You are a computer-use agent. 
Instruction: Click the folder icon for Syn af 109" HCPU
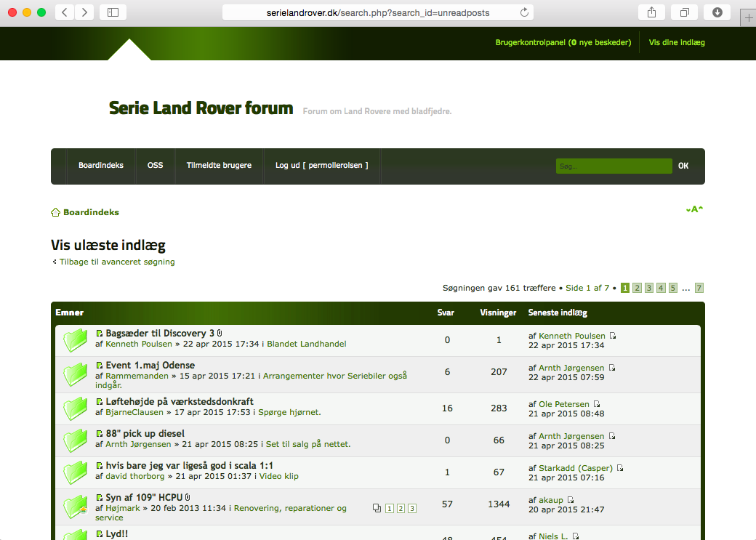(75, 507)
